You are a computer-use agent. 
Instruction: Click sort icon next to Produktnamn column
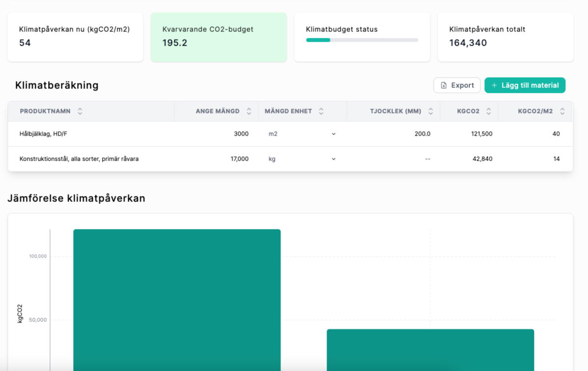(80, 112)
